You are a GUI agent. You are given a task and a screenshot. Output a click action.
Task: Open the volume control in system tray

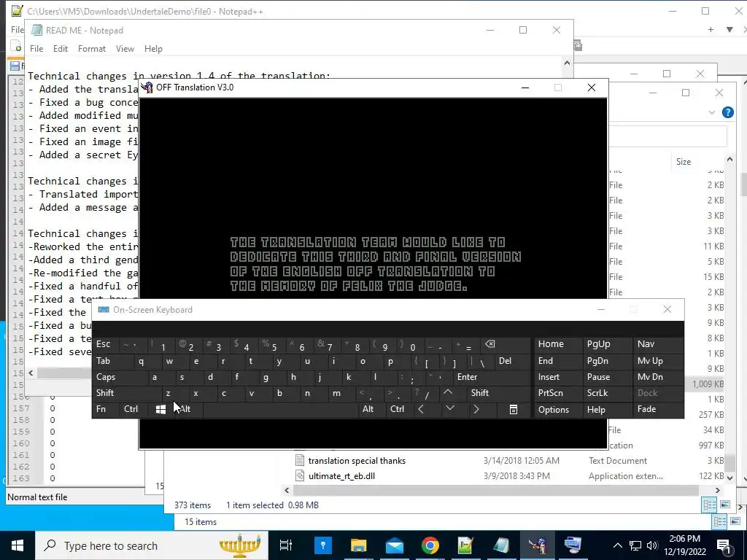(x=652, y=545)
